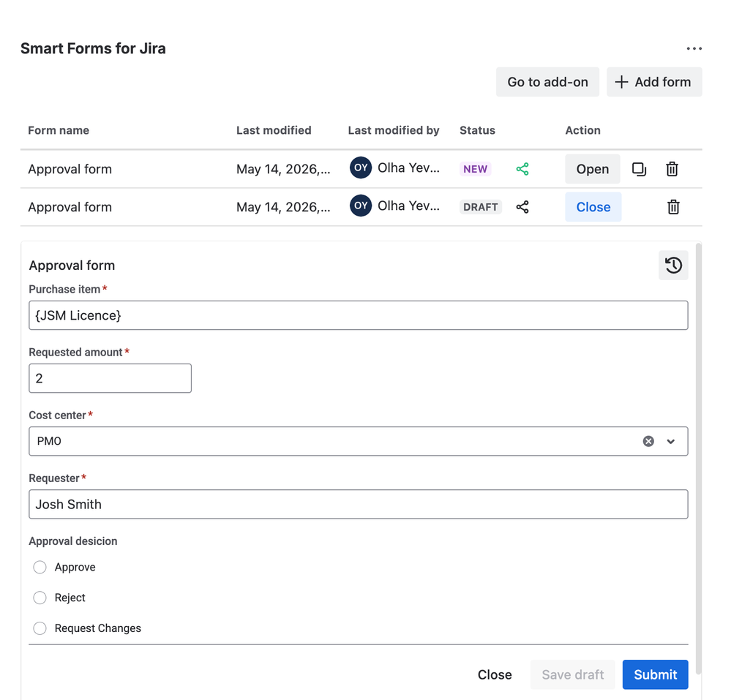Click the DRAFT status badge

[480, 207]
